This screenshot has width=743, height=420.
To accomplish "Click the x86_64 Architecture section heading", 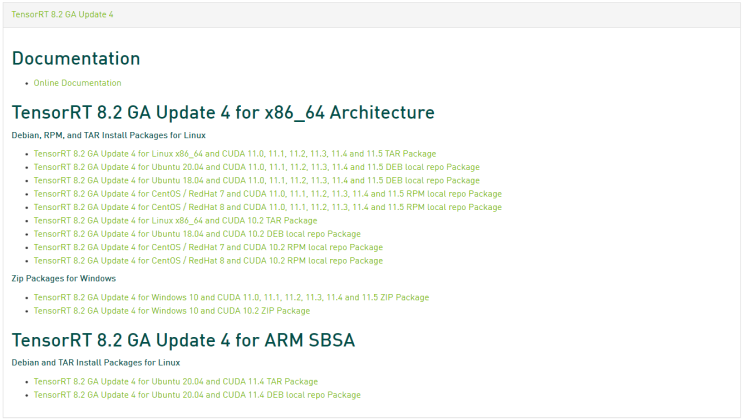I will pyautogui.click(x=223, y=113).
